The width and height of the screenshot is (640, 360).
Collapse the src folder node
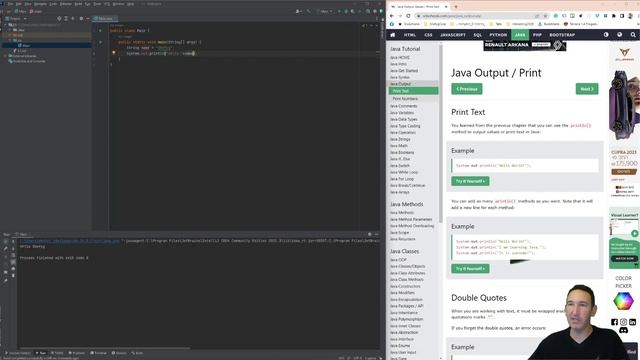10,40
